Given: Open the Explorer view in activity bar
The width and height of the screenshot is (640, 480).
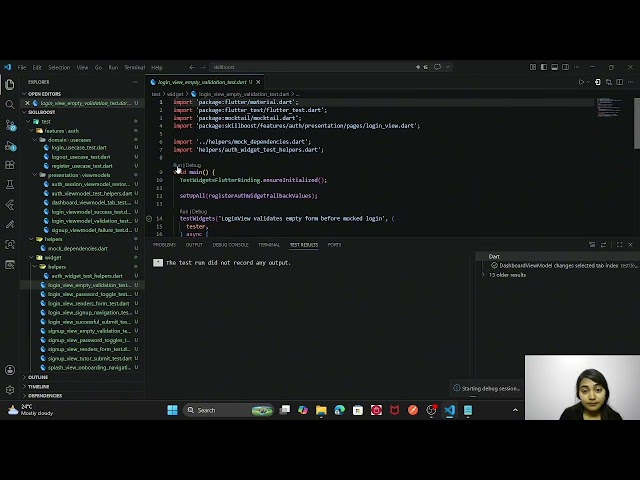Looking at the screenshot, I should click(x=10, y=84).
